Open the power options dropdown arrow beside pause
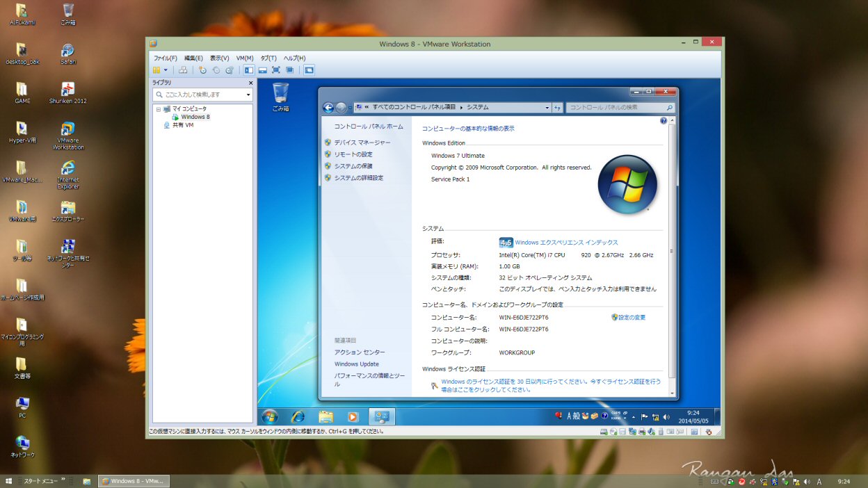 [x=166, y=70]
